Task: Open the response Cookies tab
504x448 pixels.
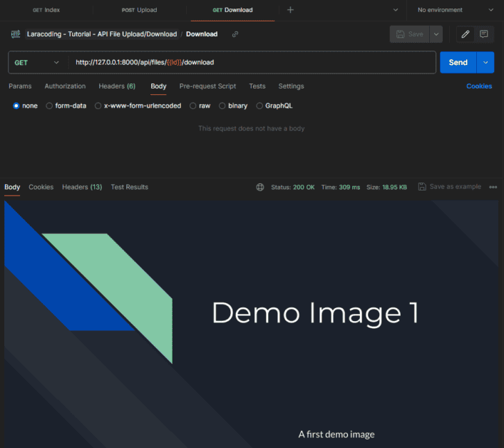Action: 41,187
